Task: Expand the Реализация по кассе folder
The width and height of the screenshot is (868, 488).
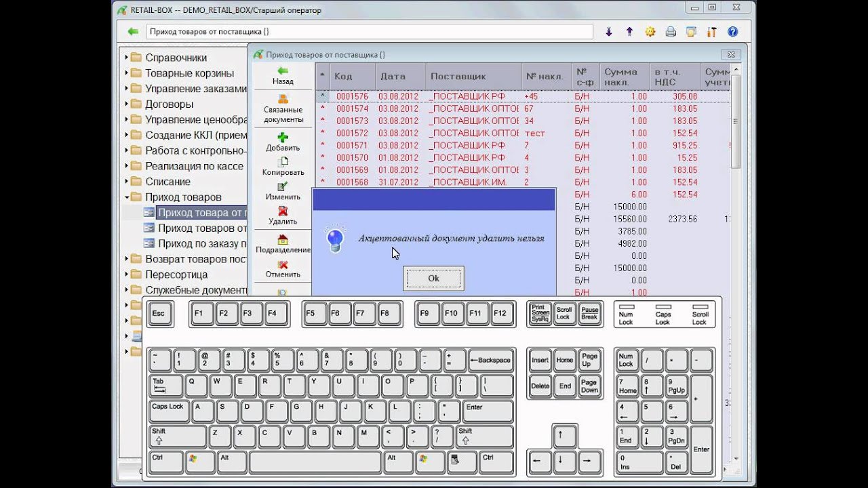Action: (x=126, y=166)
